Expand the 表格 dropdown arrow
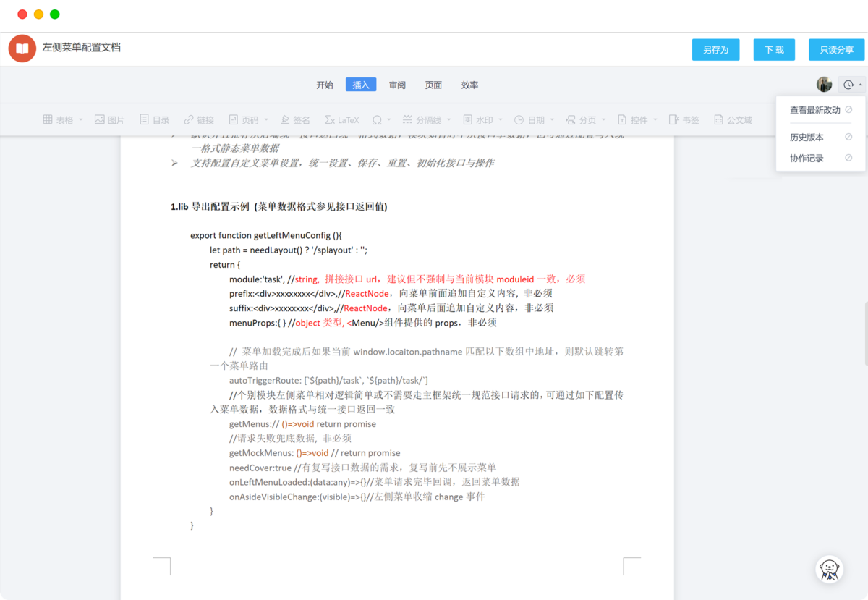Screen dimensions: 868x600 [x=81, y=120]
